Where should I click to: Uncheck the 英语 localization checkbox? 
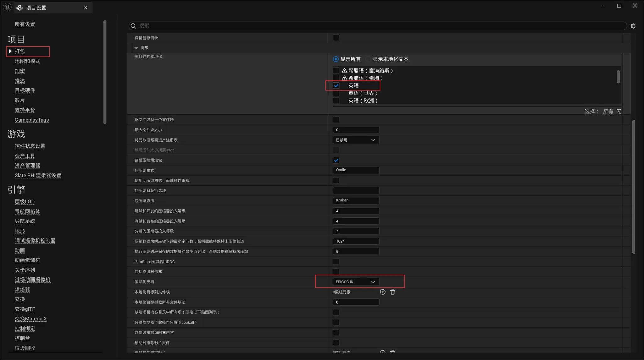coord(336,85)
